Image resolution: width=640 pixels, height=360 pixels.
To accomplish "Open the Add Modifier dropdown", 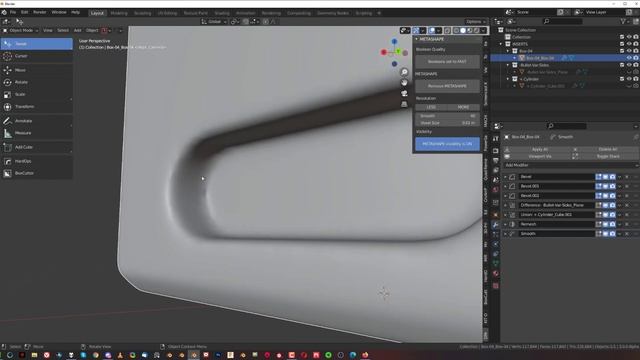I will tap(570, 165).
